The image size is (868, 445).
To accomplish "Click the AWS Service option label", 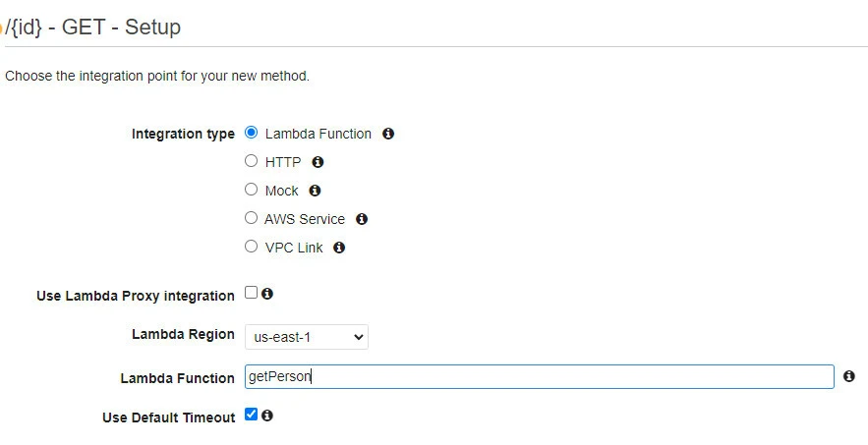I will [x=305, y=219].
